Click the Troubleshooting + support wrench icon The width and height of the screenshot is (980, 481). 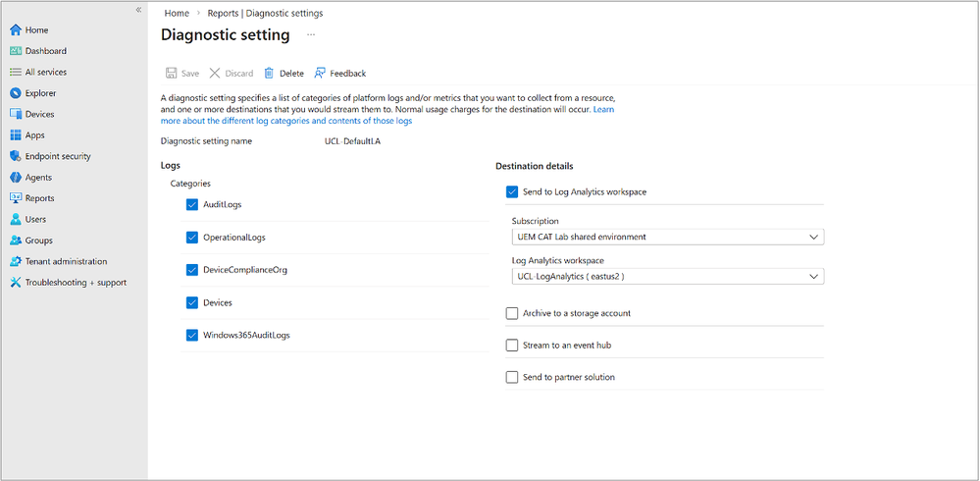(16, 283)
